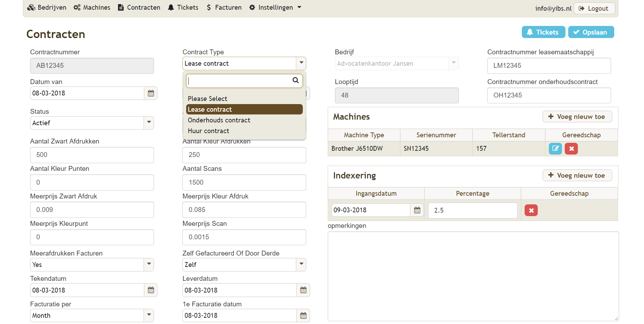644x324 pixels.
Task: Go to the Facturen menu
Action: 224,7
